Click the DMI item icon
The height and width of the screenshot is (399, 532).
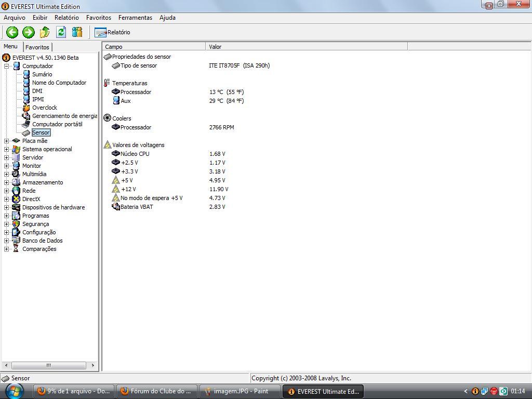pos(26,91)
